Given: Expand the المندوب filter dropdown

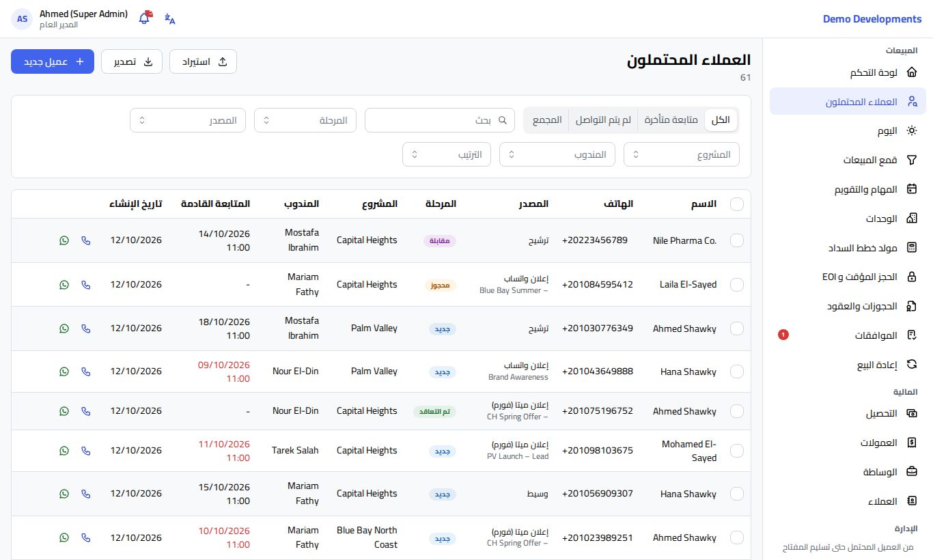Looking at the screenshot, I should coord(557,154).
